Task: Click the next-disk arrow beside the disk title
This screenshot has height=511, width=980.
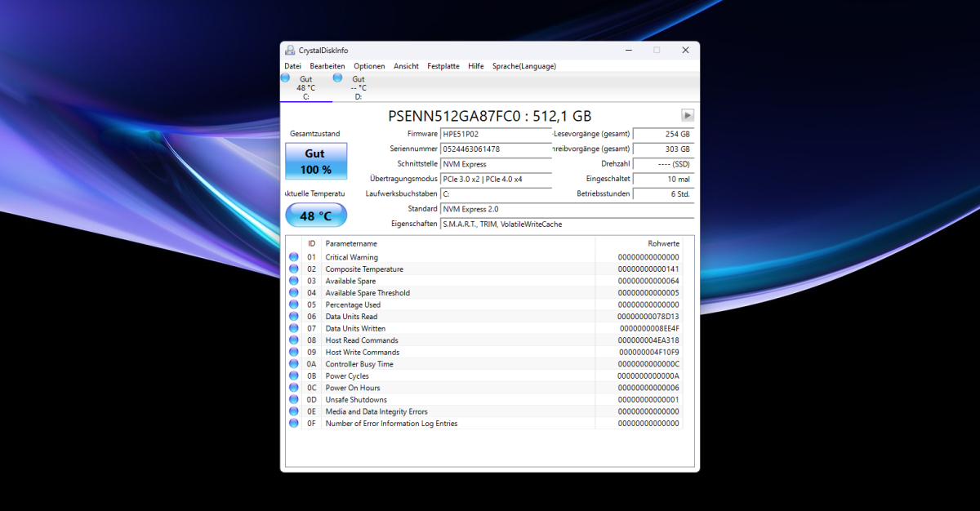Action: pyautogui.click(x=688, y=115)
